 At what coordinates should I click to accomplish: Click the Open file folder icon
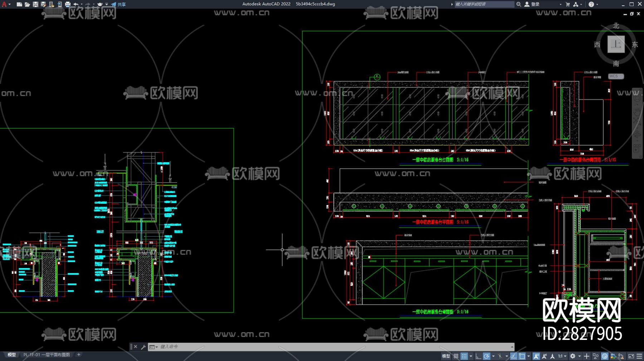point(27,4)
